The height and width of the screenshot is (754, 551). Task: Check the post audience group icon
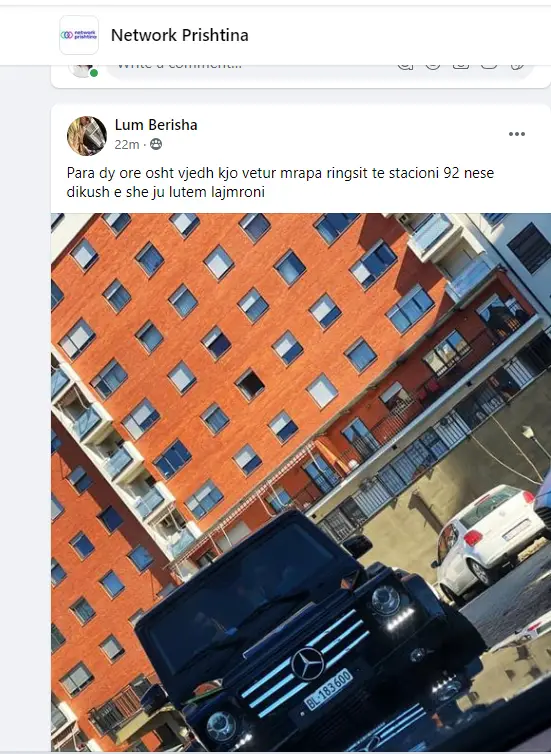pyautogui.click(x=156, y=144)
